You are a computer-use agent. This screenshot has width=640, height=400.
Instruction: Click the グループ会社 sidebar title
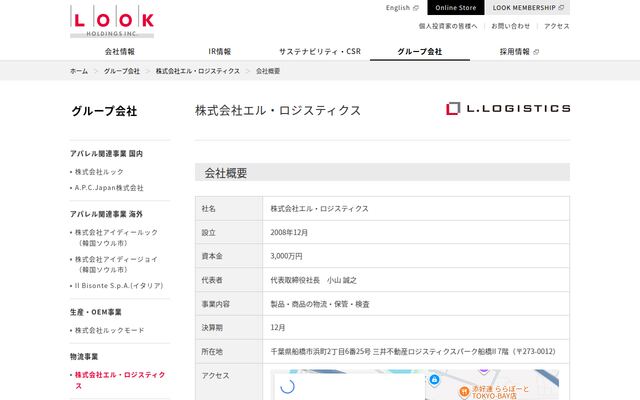104,111
